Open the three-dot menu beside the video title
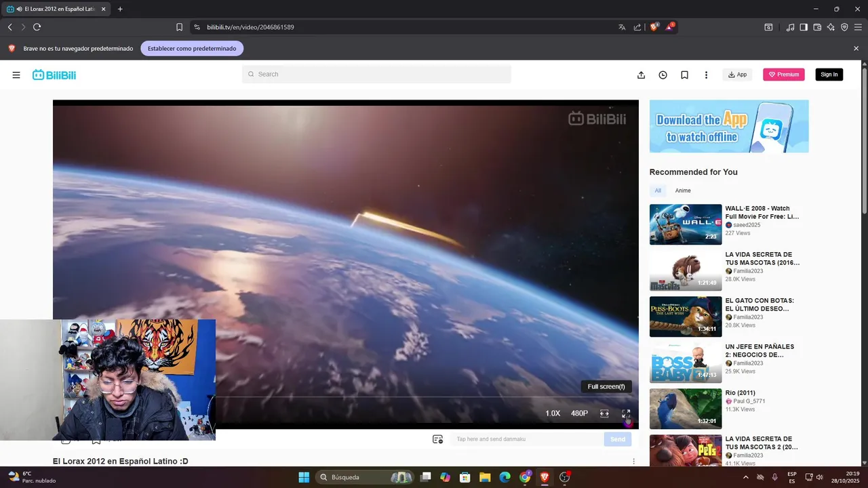The image size is (868, 488). 633,462
